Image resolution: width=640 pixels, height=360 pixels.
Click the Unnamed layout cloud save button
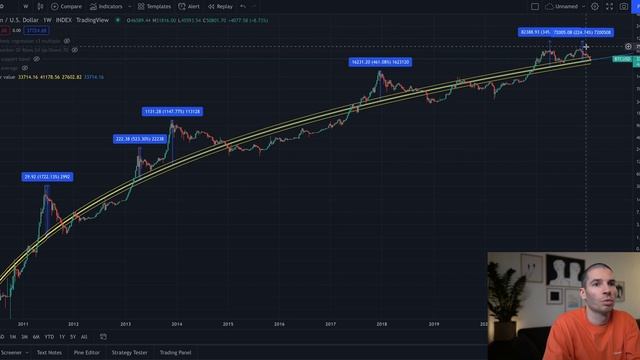point(562,6)
